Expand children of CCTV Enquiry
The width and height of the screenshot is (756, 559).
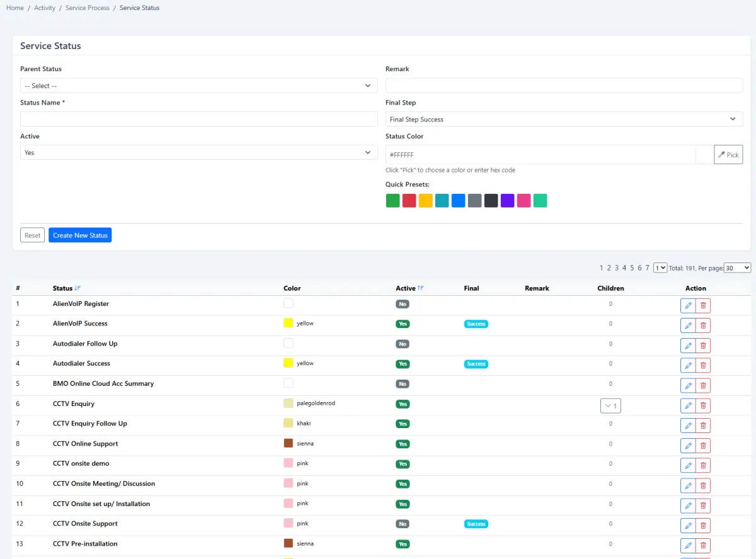pos(610,406)
